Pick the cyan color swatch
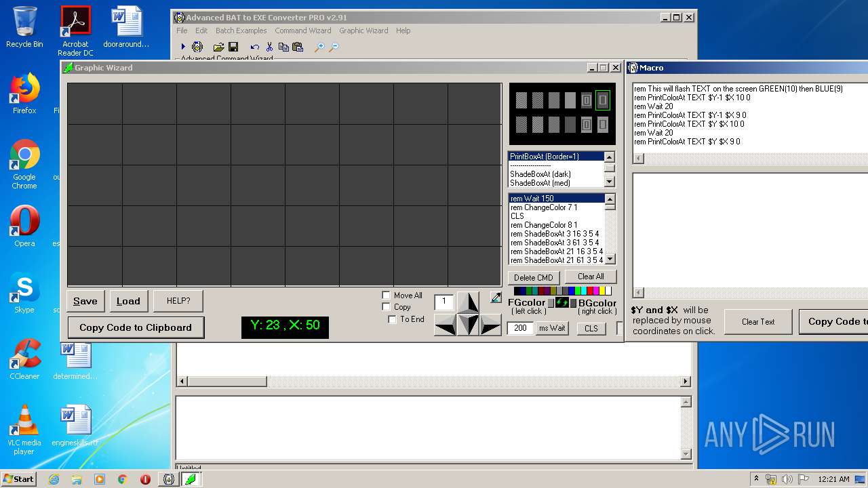Image resolution: width=868 pixels, height=488 pixels. click(584, 291)
